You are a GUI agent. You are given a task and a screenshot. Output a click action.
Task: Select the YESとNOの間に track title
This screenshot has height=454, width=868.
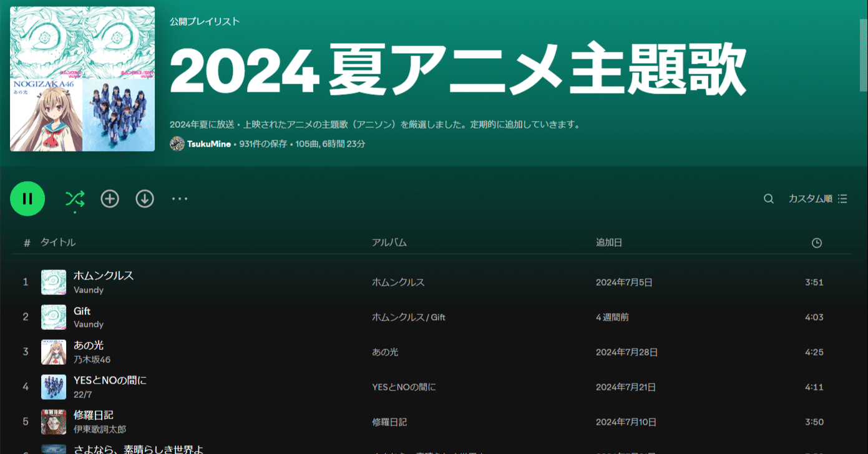coord(110,380)
